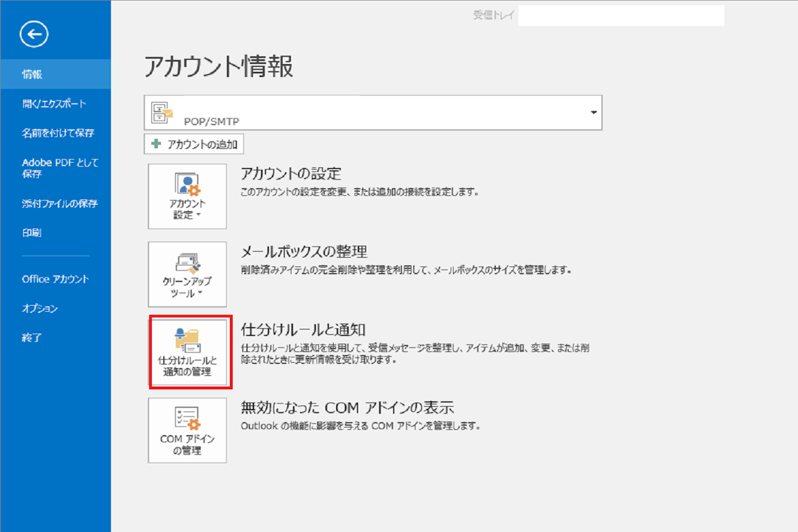Image resolution: width=798 pixels, height=532 pixels.
Task: Click the back arrow circle icon
Action: pyautogui.click(x=34, y=34)
